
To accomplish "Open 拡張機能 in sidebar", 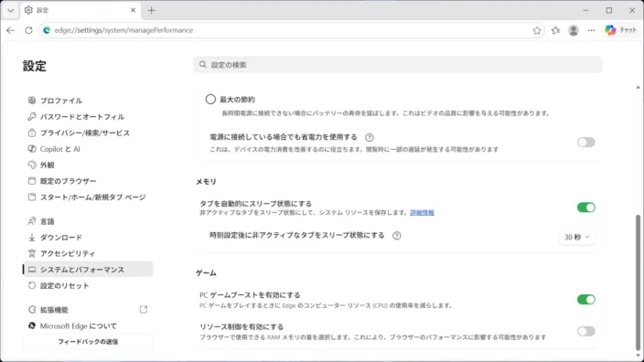I will click(x=88, y=310).
